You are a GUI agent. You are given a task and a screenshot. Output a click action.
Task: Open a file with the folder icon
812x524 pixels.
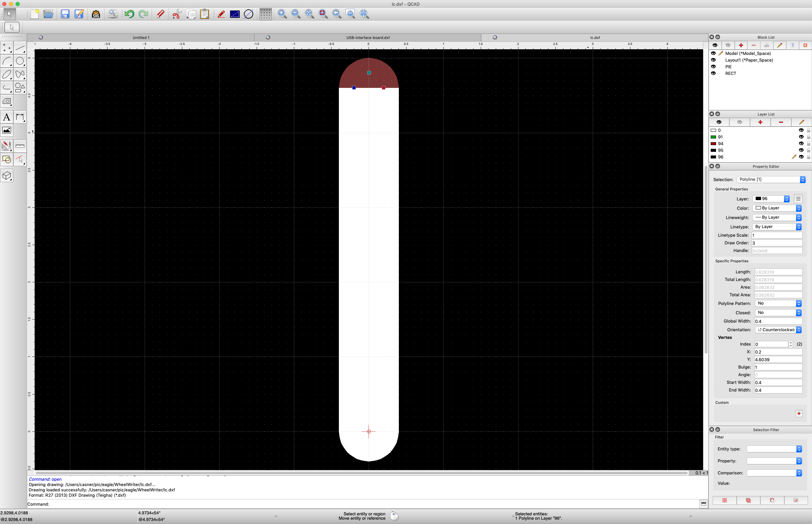click(48, 14)
